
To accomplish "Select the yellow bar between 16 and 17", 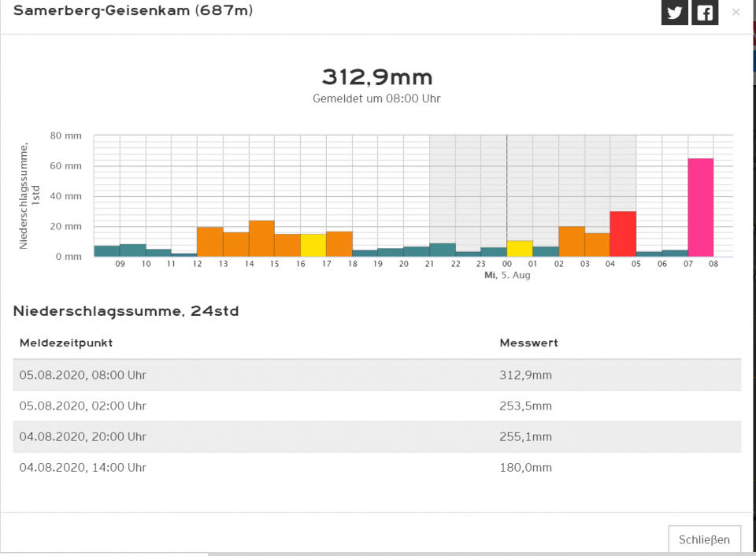I will coord(313,245).
